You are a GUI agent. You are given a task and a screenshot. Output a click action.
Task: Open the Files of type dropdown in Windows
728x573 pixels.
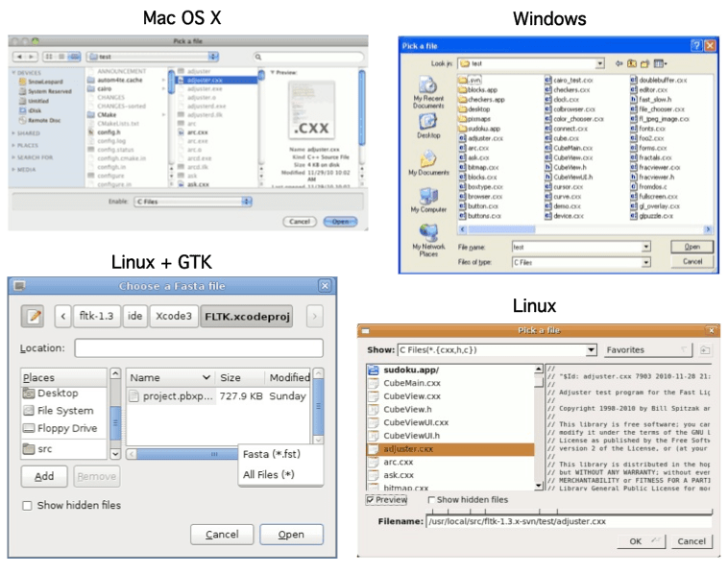click(x=645, y=262)
